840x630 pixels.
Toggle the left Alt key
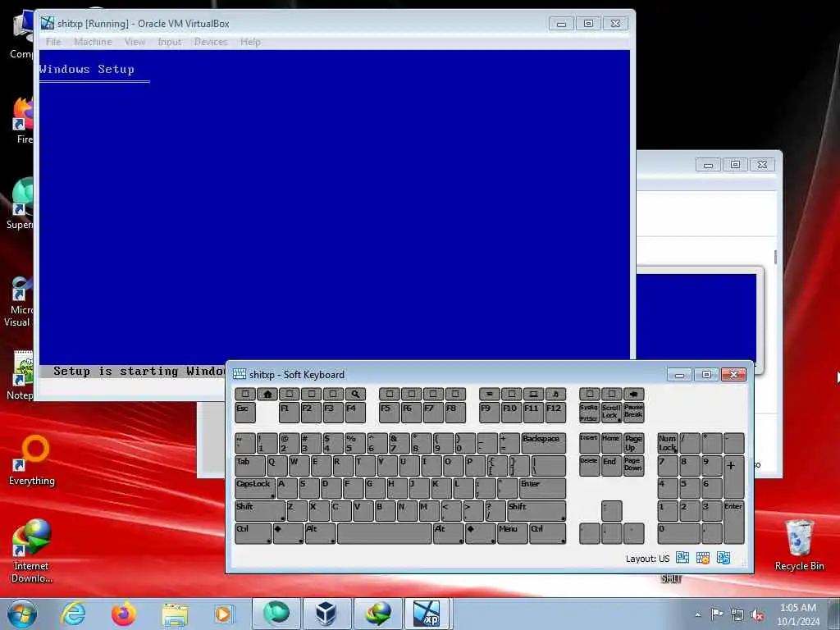321,533
